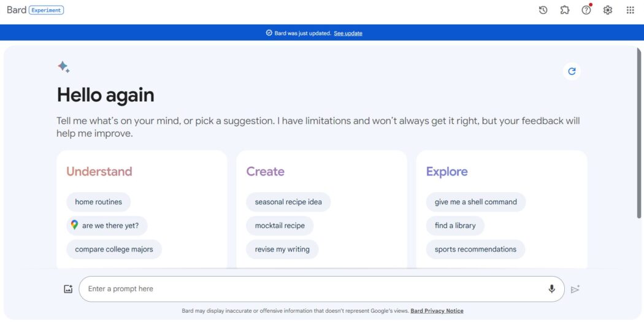Select the seasonal recipe idea chip

[x=288, y=202]
